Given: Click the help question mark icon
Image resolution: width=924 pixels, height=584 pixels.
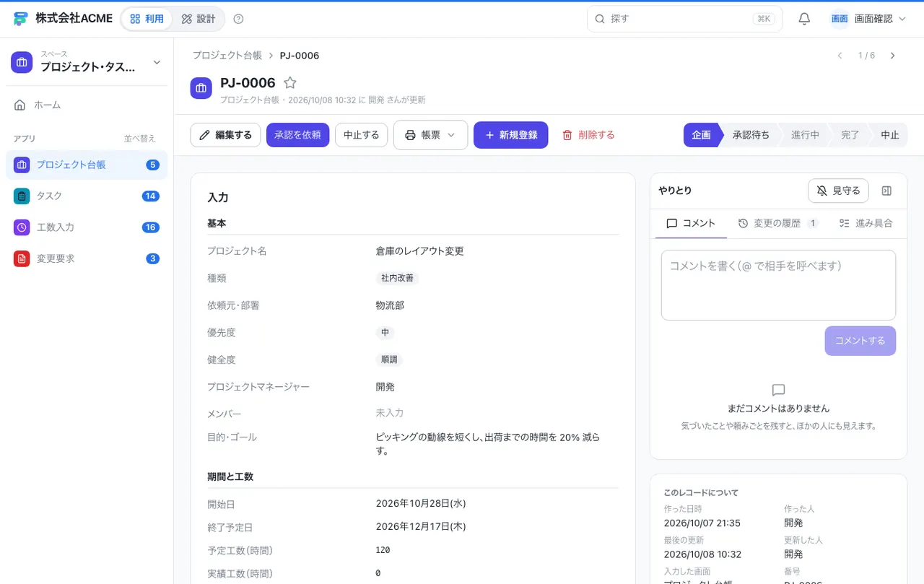Looking at the screenshot, I should (x=239, y=19).
